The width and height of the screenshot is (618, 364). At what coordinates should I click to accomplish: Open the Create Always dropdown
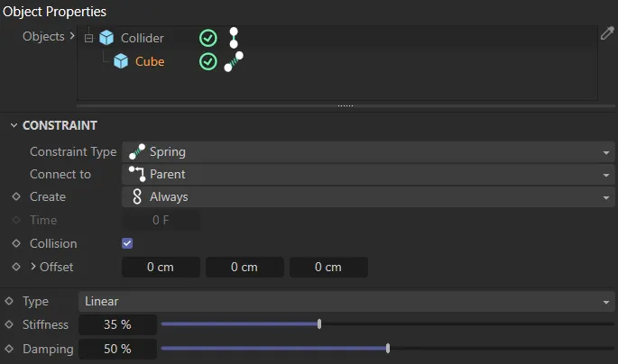point(368,196)
